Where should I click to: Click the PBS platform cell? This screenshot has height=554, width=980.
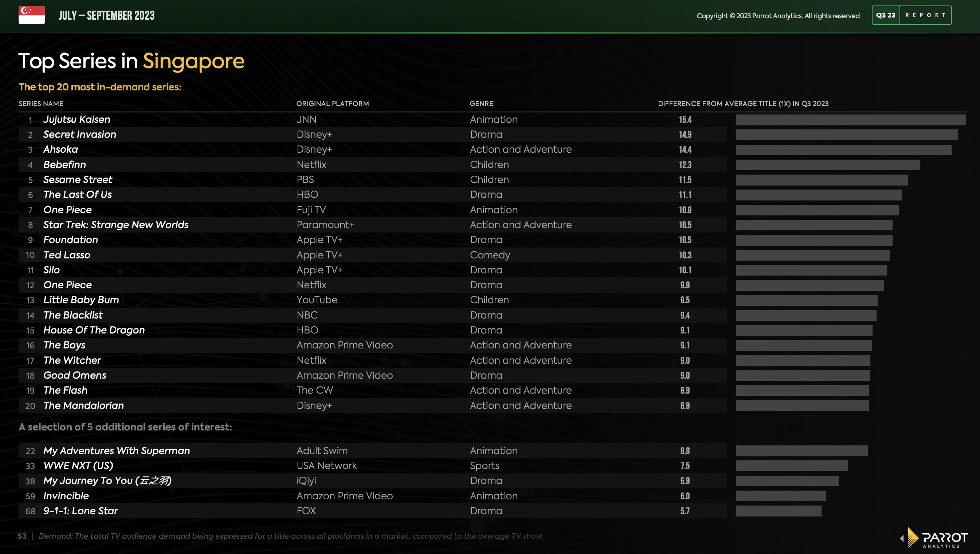[305, 179]
